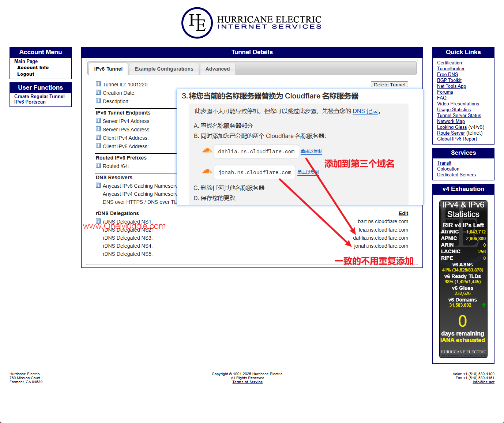Screen dimensions: 504x423
Task: Click the info icon beside Client IPv4 Address
Action: point(98,137)
